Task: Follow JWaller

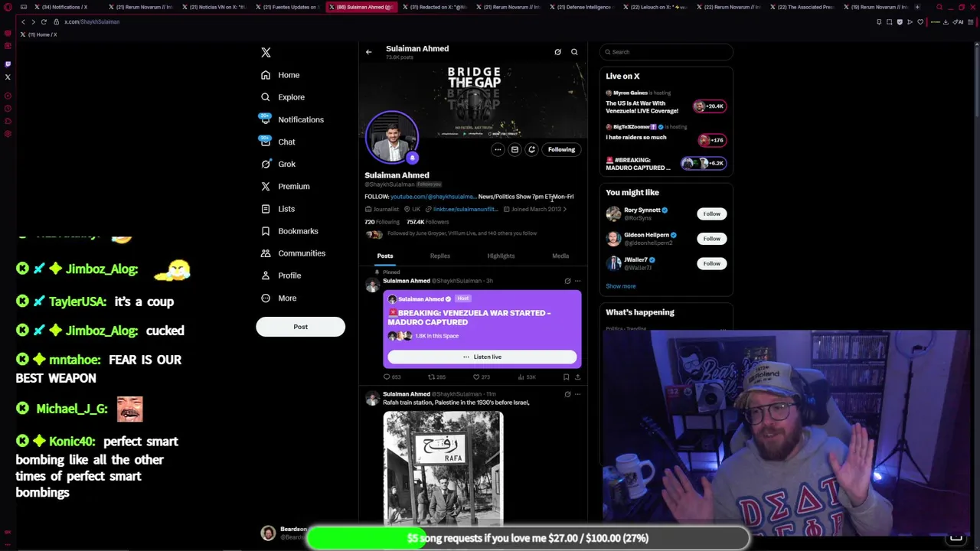Action: 711,263
